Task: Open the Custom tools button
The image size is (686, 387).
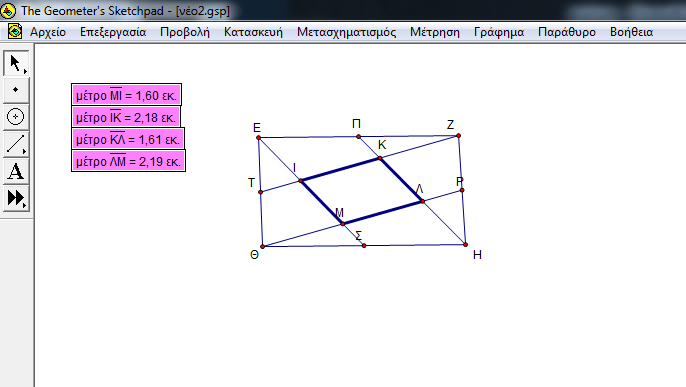Action: [16, 198]
